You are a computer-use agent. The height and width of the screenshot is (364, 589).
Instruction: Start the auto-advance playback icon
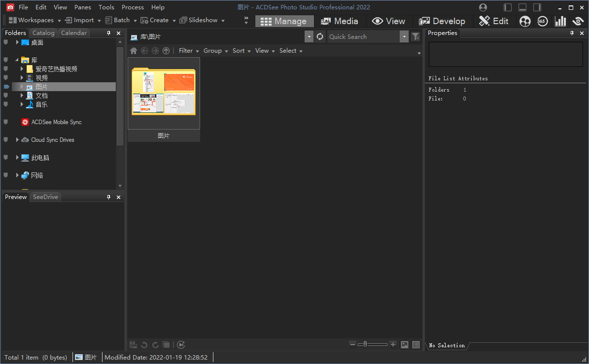180,344
